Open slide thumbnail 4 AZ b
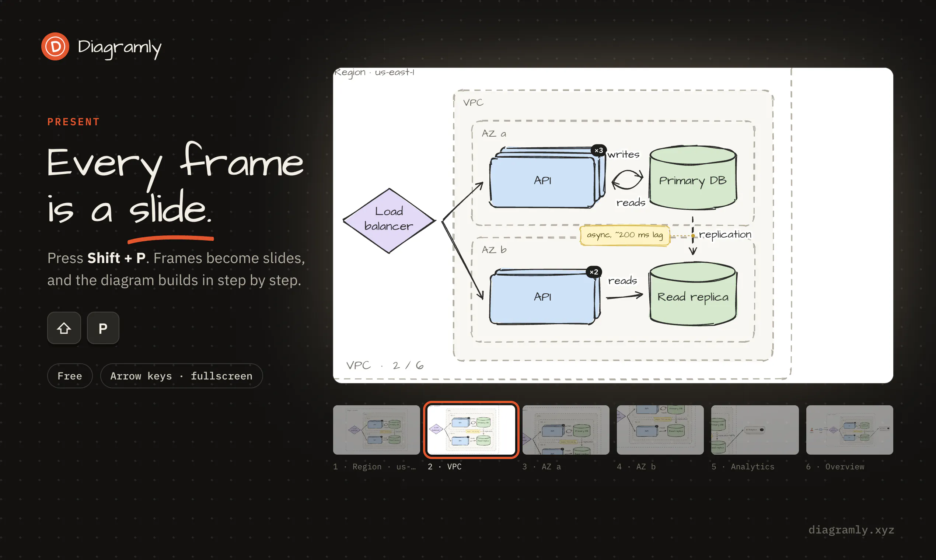Image resolution: width=936 pixels, height=560 pixels. (660, 430)
